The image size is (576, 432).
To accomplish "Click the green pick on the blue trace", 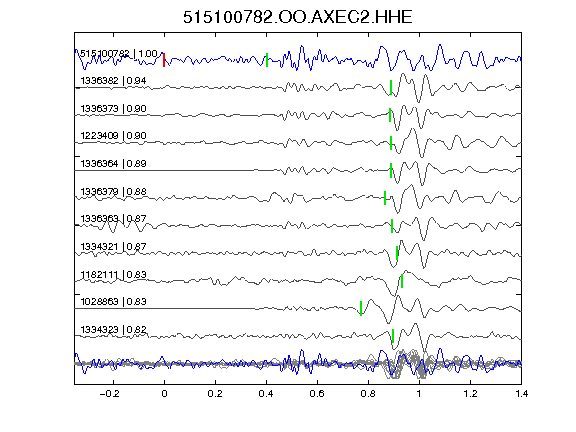I will (x=267, y=60).
